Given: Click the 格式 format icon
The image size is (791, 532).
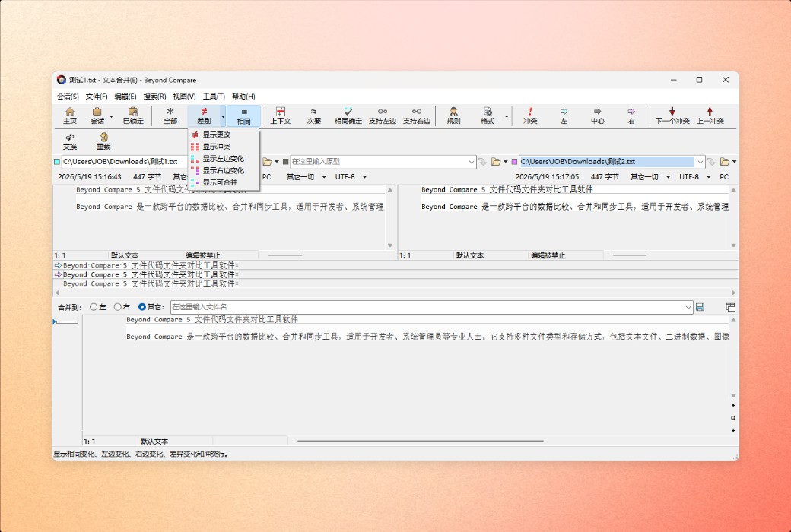Looking at the screenshot, I should pyautogui.click(x=488, y=116).
